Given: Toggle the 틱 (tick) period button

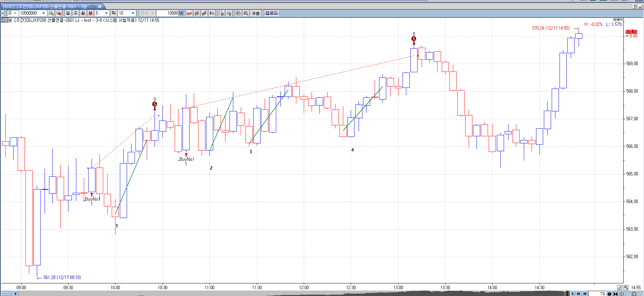Looking at the screenshot, I should [113, 13].
